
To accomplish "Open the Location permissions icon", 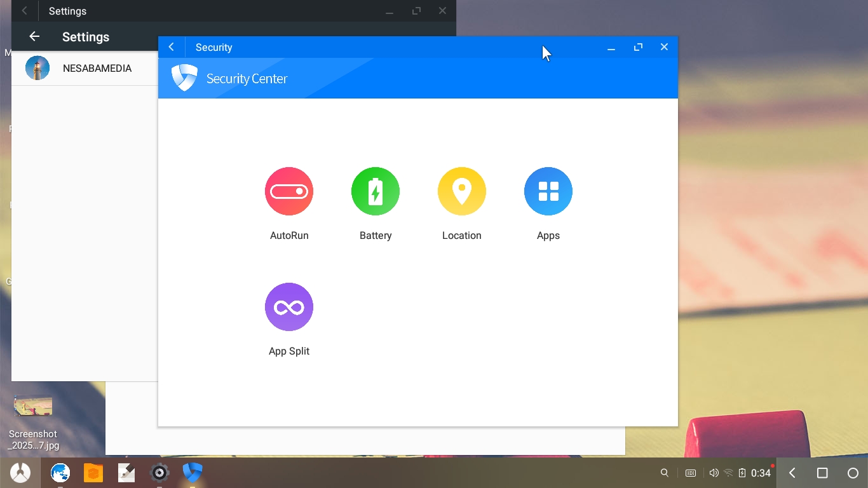I will (462, 191).
